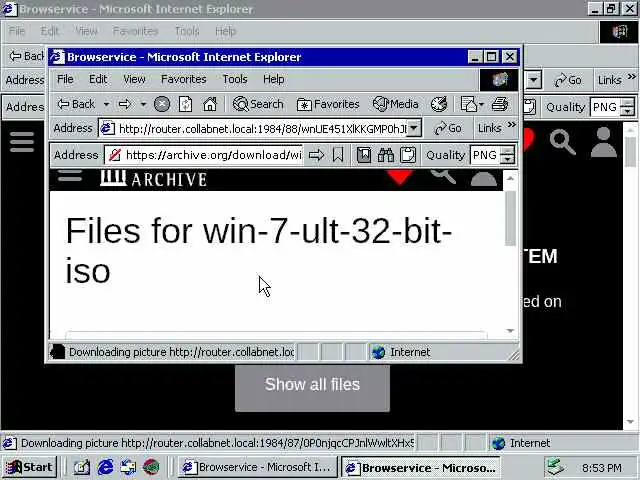The width and height of the screenshot is (640, 480).
Task: Click the archive.org download address field
Action: tap(204, 155)
